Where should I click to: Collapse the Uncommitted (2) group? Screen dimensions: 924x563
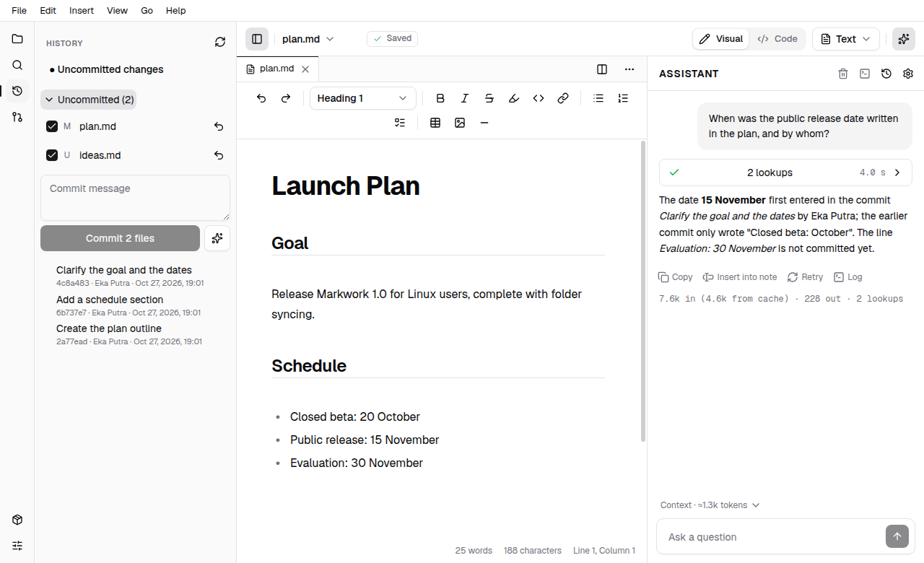point(88,100)
